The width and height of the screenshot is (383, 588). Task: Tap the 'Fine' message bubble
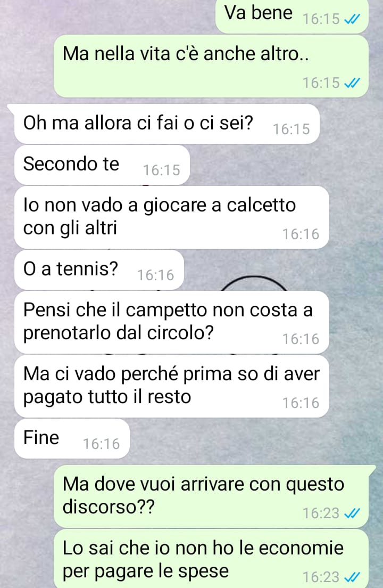(x=72, y=439)
